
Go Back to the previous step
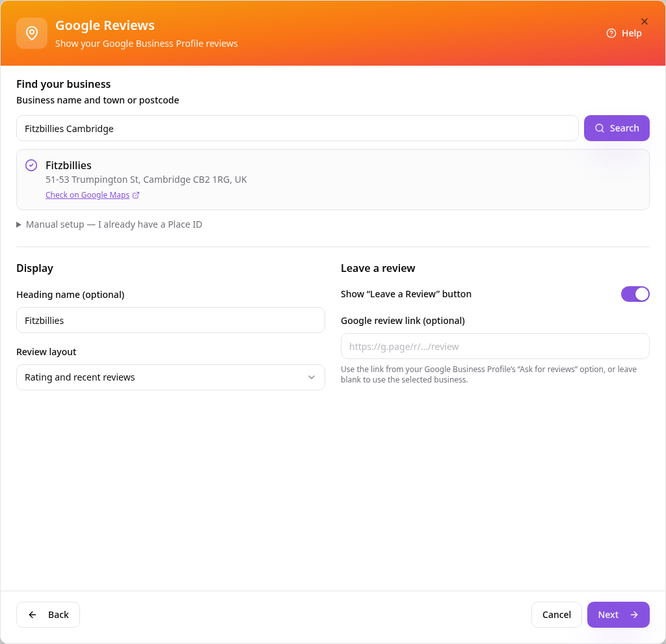pyautogui.click(x=48, y=615)
